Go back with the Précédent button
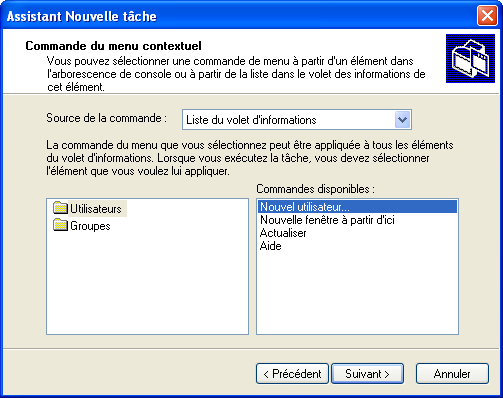 click(292, 374)
